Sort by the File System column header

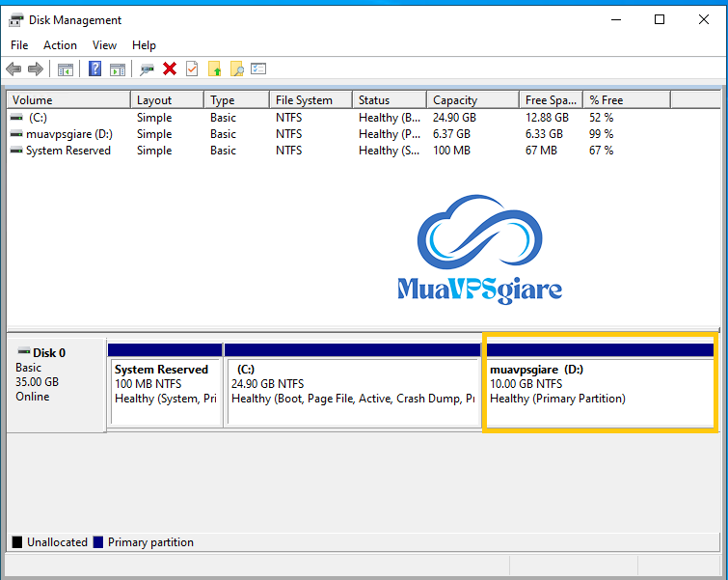coord(304,100)
